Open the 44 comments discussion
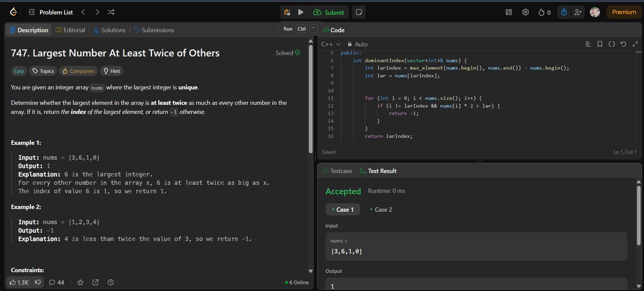Image resolution: width=644 pixels, height=291 pixels. click(57, 282)
